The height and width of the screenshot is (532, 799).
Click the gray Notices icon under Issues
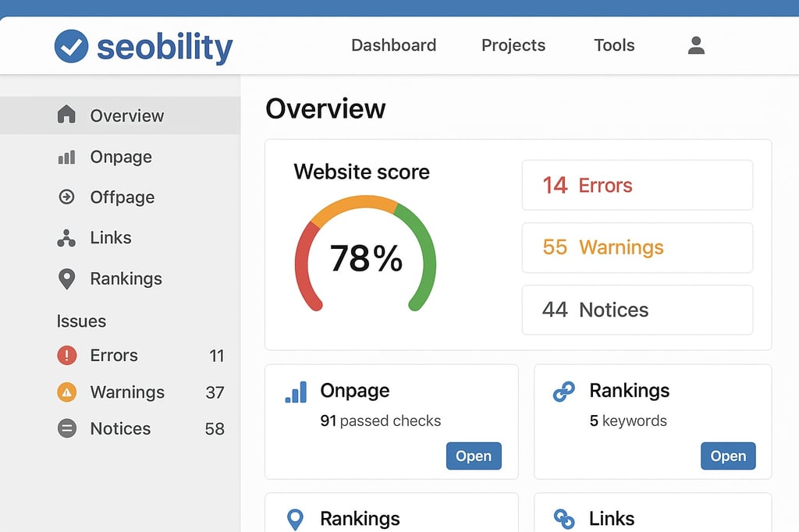pos(67,428)
